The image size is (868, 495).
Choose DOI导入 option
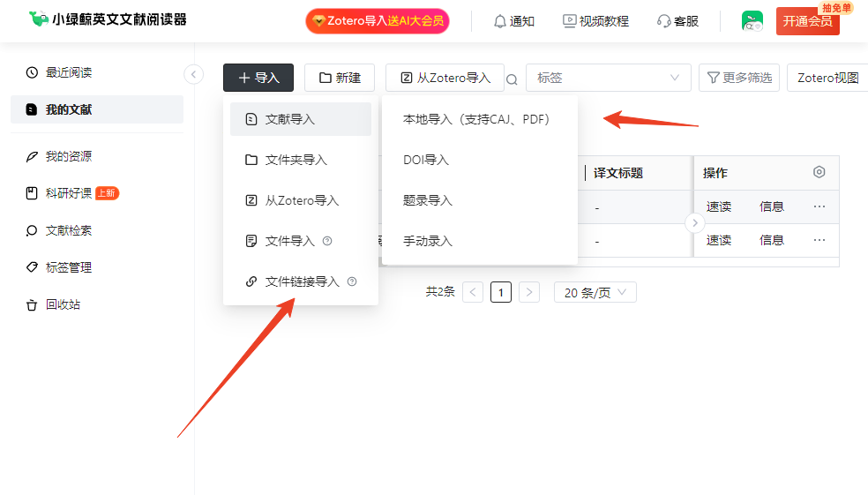pos(479,160)
